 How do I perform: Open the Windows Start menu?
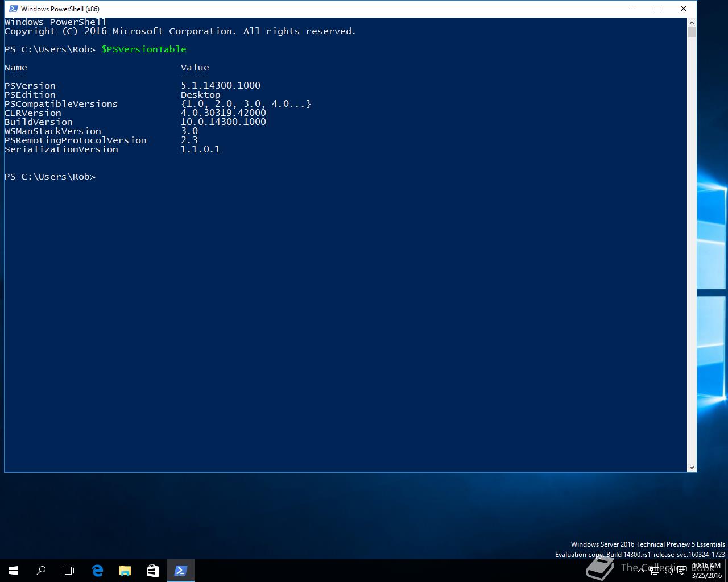[14, 571]
